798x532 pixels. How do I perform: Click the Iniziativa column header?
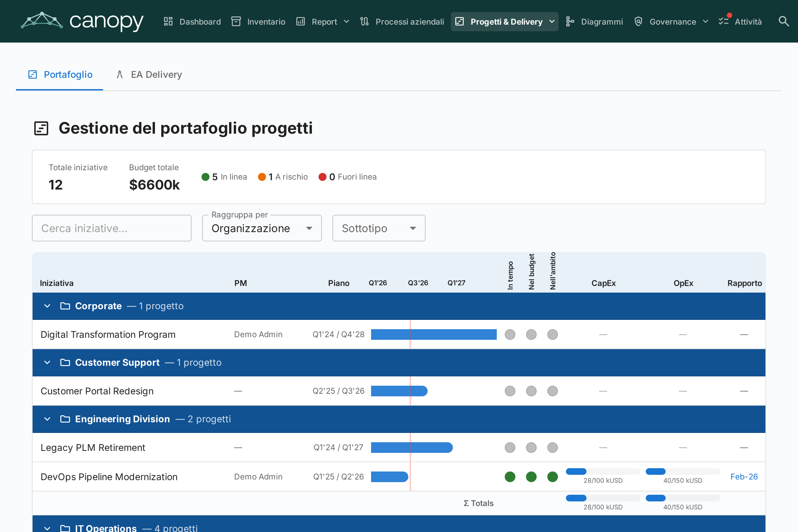[x=57, y=283]
